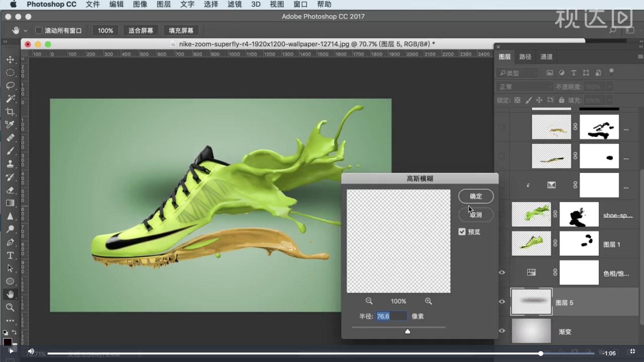Select the Healing Brush tool
Screen dimensions: 644x362
10,138
